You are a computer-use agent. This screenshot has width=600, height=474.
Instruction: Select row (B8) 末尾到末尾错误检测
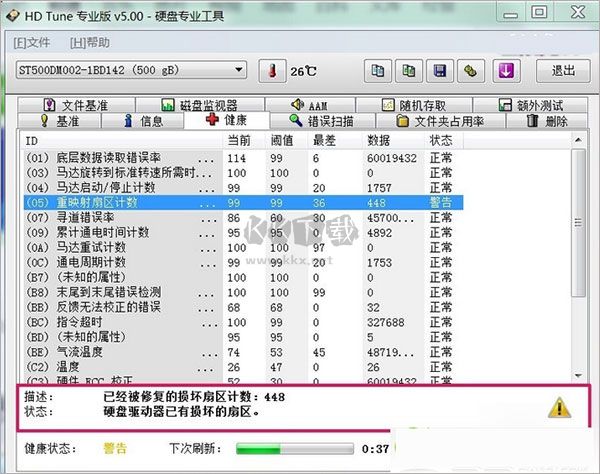click(243, 292)
